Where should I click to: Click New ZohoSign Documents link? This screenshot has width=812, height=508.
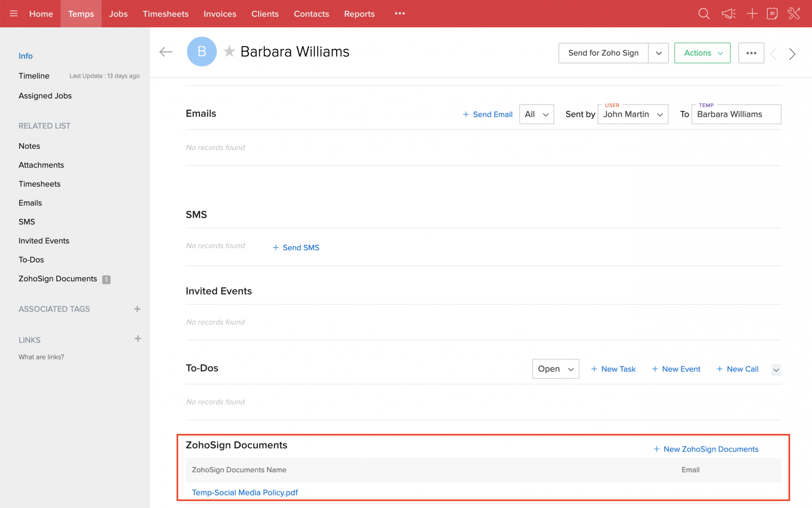[706, 449]
